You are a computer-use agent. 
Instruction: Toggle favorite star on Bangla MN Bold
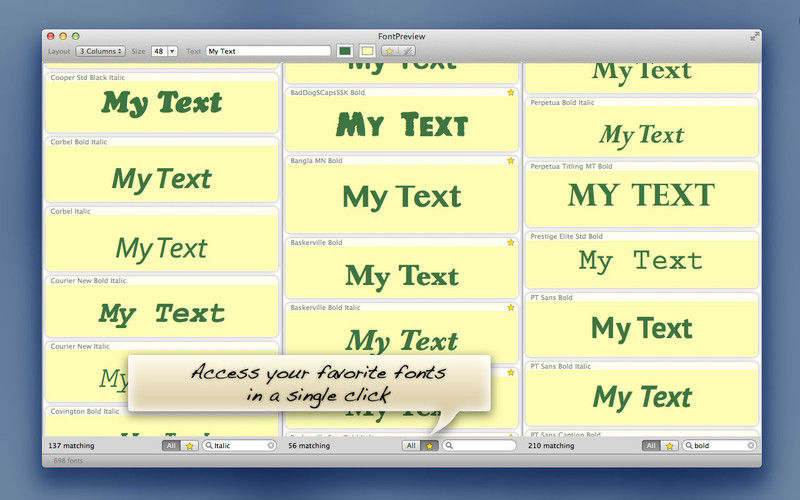[510, 161]
